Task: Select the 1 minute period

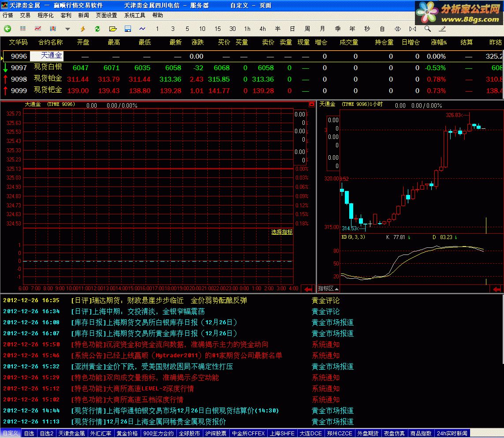Action: [157, 29]
